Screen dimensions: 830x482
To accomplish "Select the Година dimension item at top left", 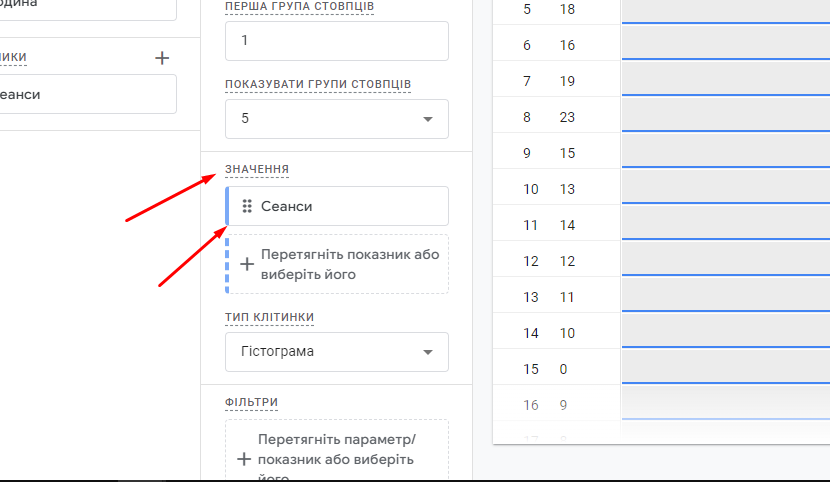I will click(80, 5).
